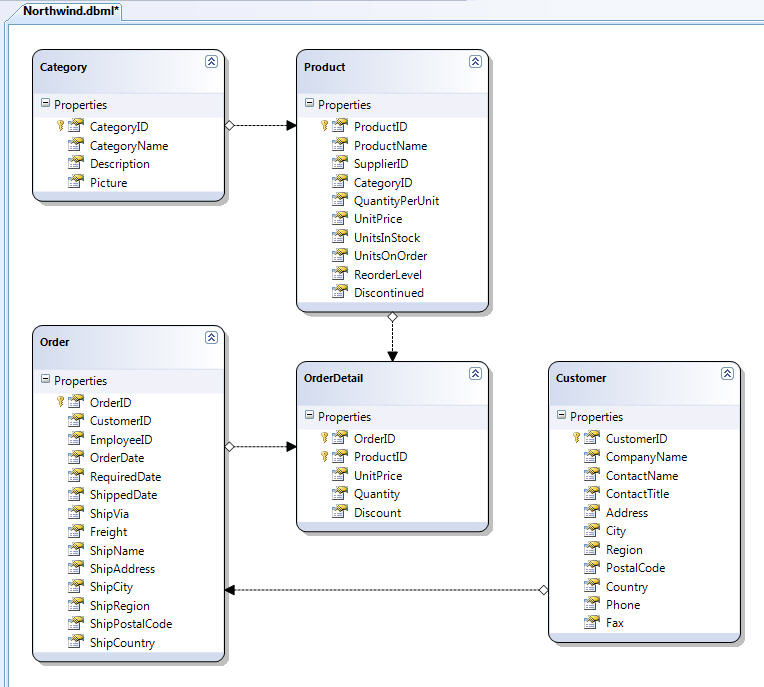Collapse the Product entity with chevron button
This screenshot has height=687, width=764.
(475, 62)
